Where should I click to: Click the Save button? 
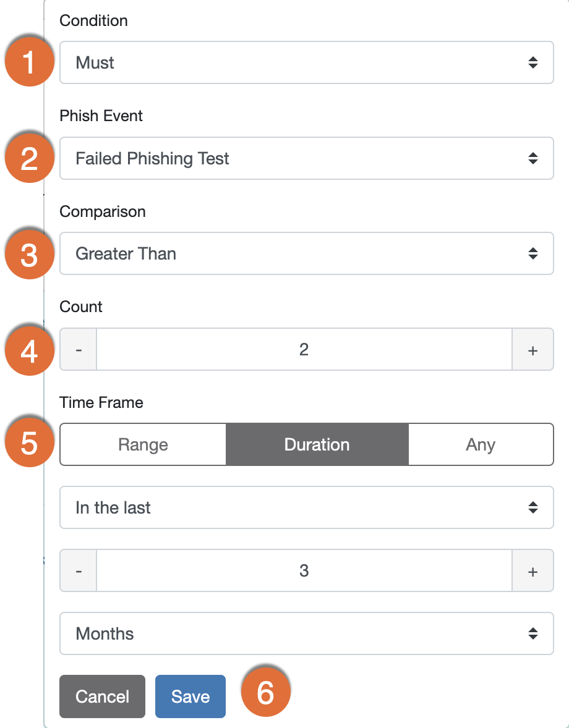[190, 696]
